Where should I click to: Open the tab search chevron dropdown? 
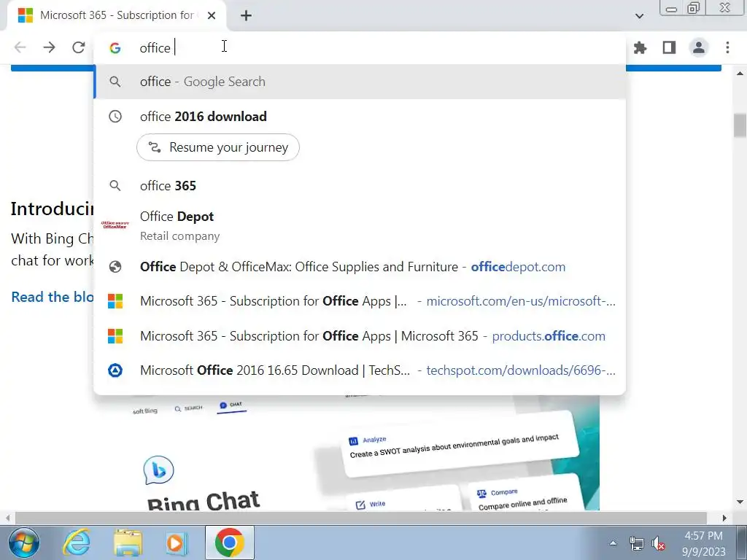point(639,16)
